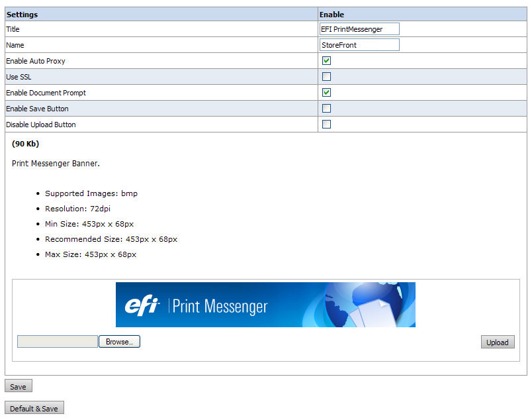Check the Enable Save Button checkbox

(x=326, y=109)
